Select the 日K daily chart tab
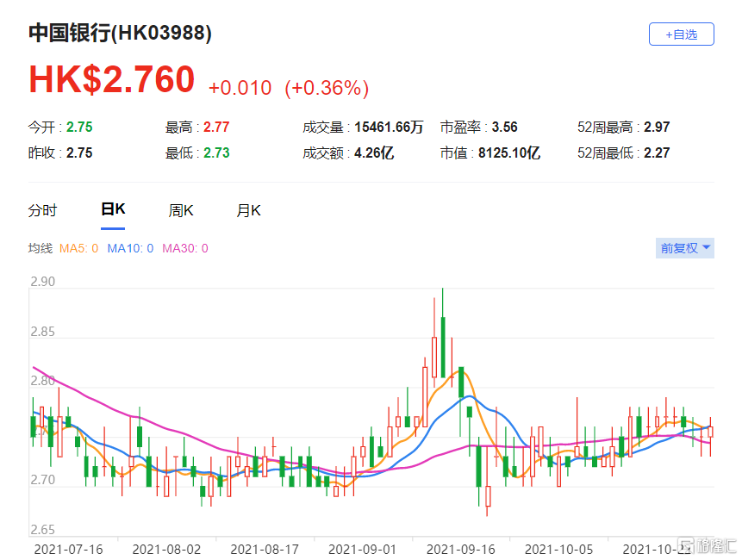Image resolution: width=742 pixels, height=560 pixels. click(x=113, y=210)
